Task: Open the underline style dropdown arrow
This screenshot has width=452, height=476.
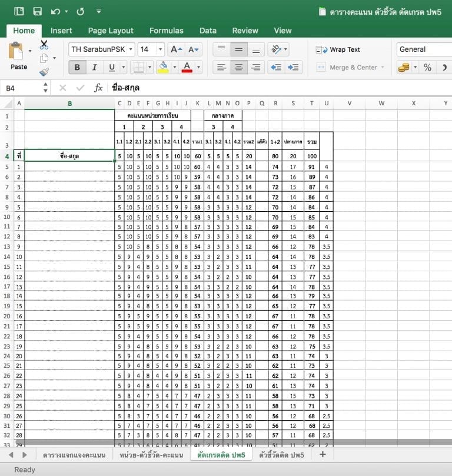Action: [x=123, y=67]
